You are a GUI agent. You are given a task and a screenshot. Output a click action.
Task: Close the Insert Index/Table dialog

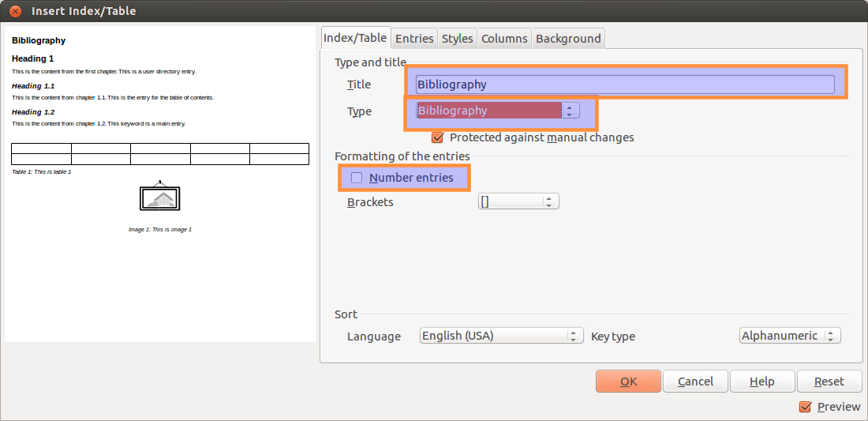(x=16, y=10)
